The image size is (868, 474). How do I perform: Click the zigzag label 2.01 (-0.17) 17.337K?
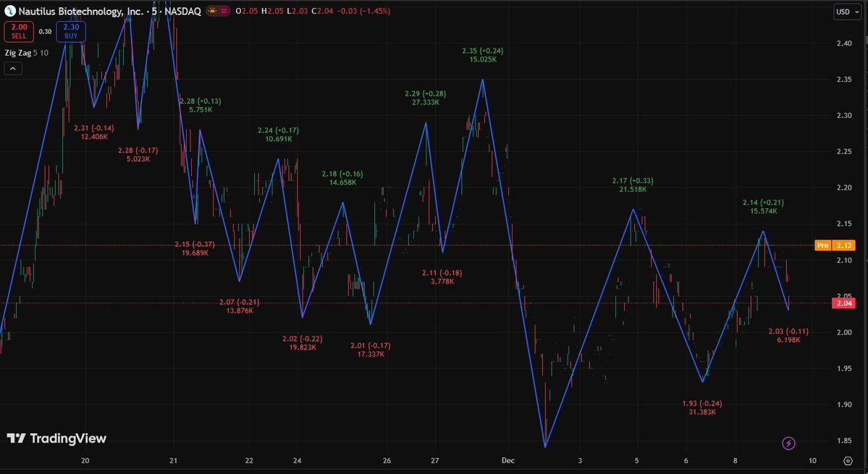pyautogui.click(x=371, y=350)
